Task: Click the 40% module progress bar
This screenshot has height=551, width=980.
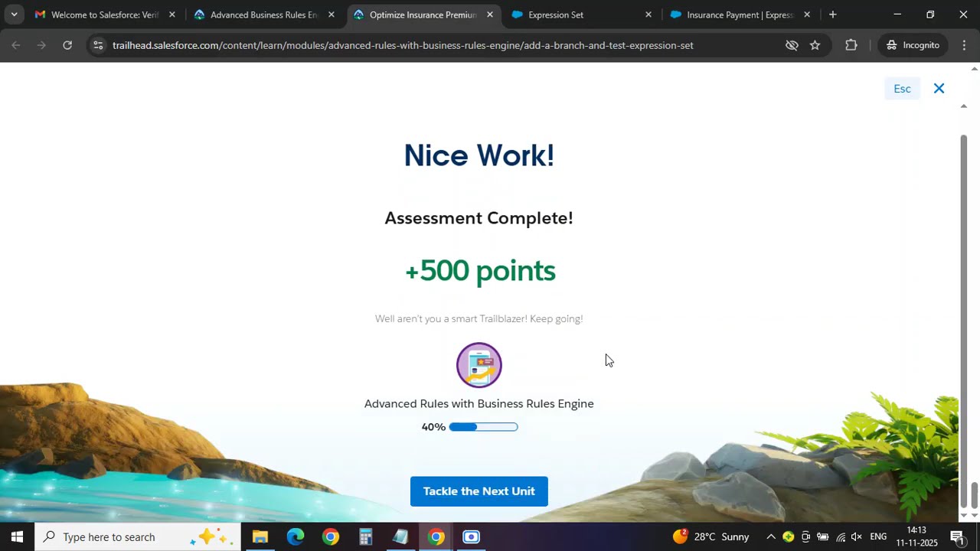Action: pos(483,427)
